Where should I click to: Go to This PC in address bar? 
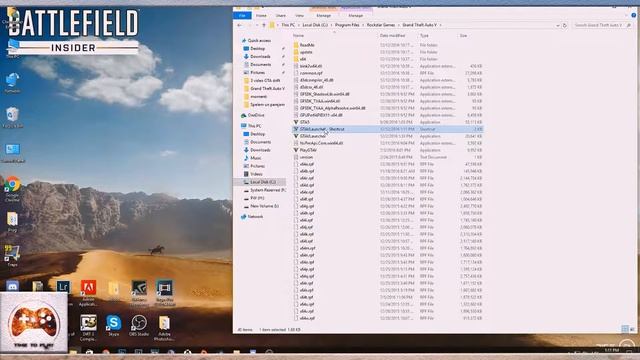(x=288, y=25)
